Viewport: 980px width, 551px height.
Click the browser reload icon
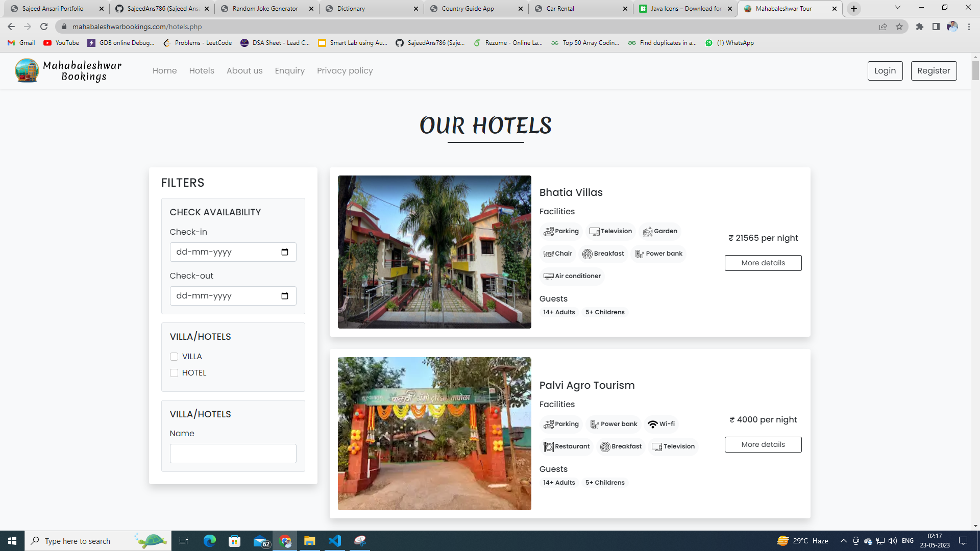[44, 27]
